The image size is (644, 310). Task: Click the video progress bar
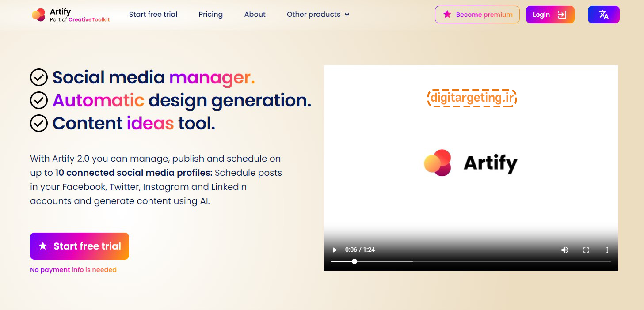click(471, 261)
